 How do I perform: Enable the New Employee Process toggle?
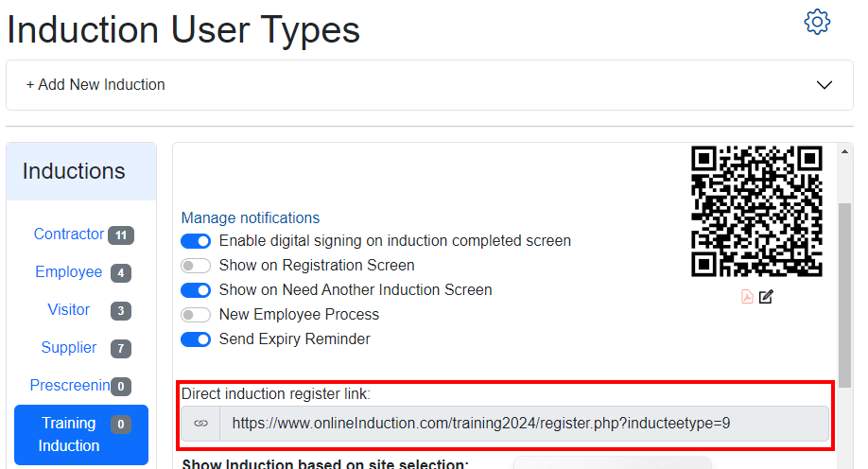tap(196, 315)
